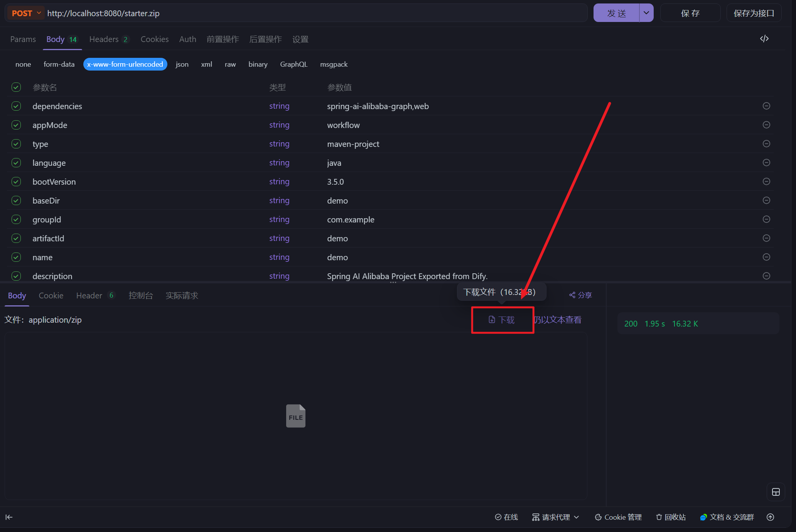Collapse the sidebar with bottom-left arrow icon

[x=8, y=517]
